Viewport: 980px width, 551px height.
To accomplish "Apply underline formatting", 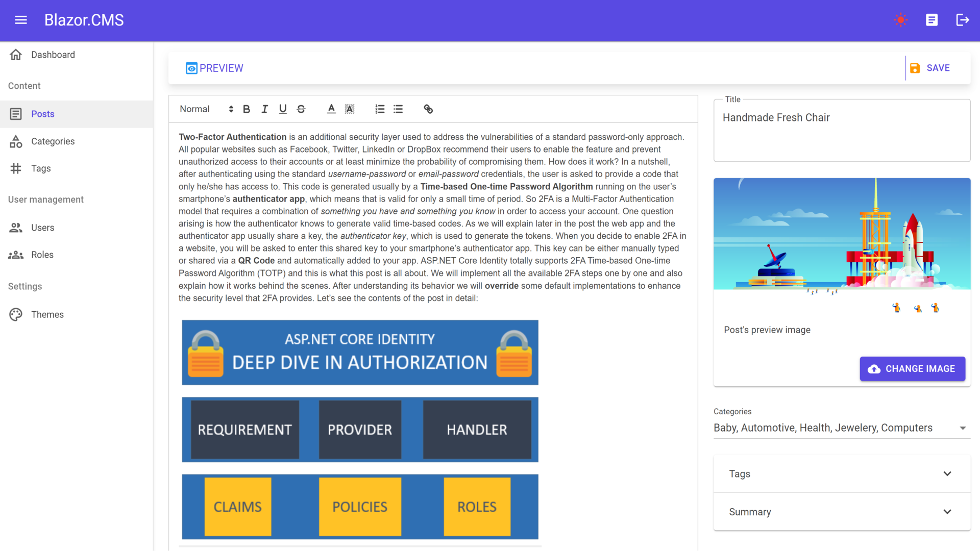I will click(283, 109).
